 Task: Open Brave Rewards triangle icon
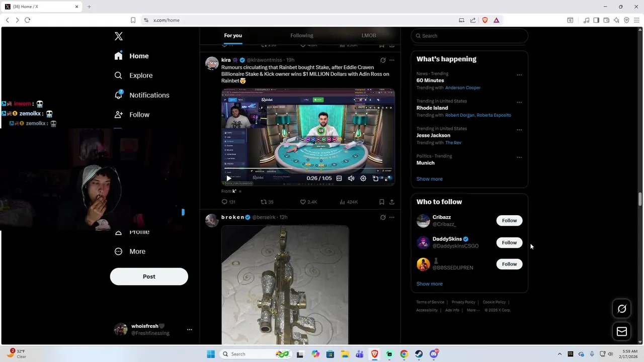point(496,20)
